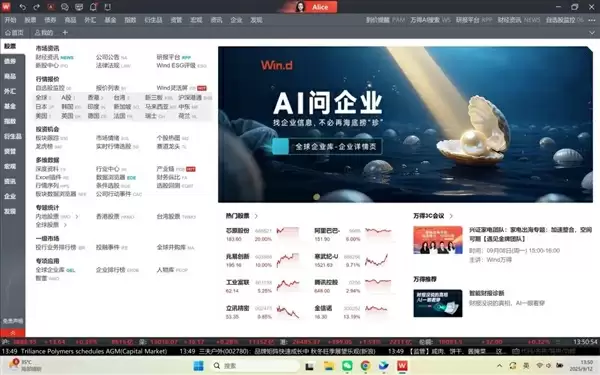Open 新股中心 IPO link
The image size is (600, 375).
52,65
